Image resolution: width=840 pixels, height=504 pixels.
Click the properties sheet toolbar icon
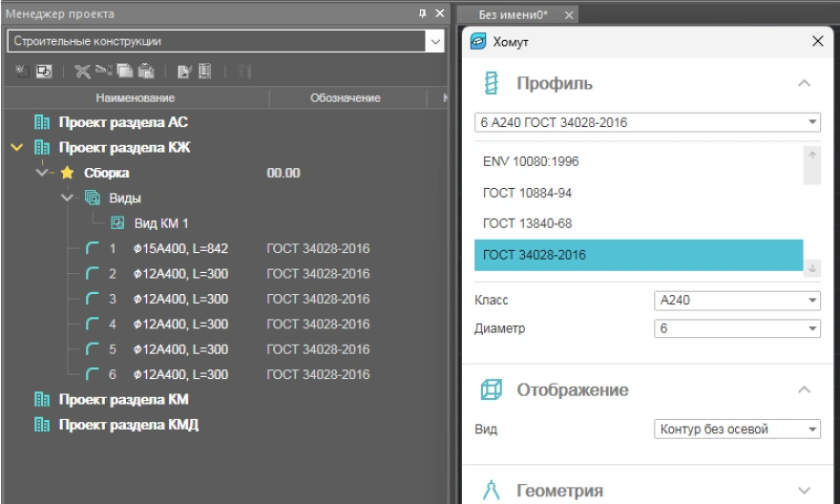point(184,72)
